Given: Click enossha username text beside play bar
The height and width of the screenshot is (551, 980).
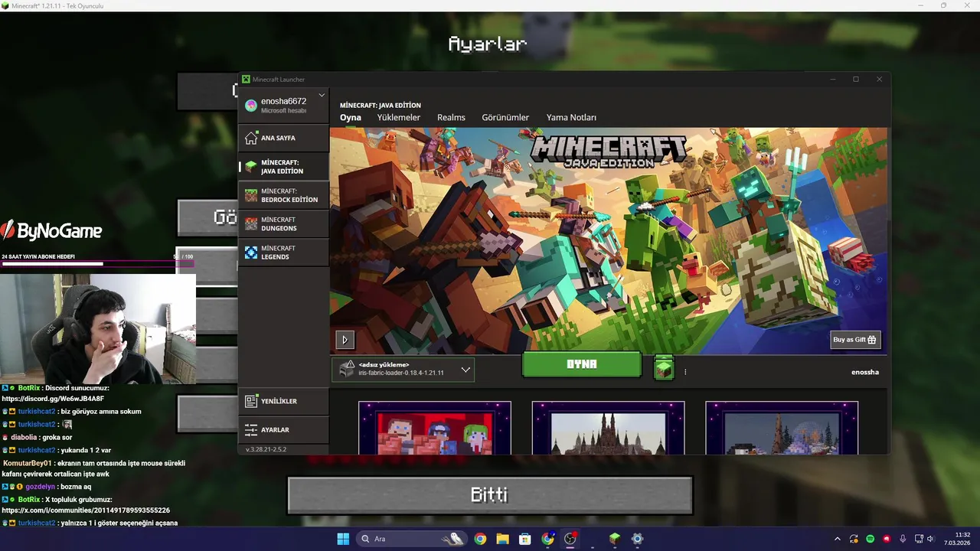Looking at the screenshot, I should tap(865, 372).
